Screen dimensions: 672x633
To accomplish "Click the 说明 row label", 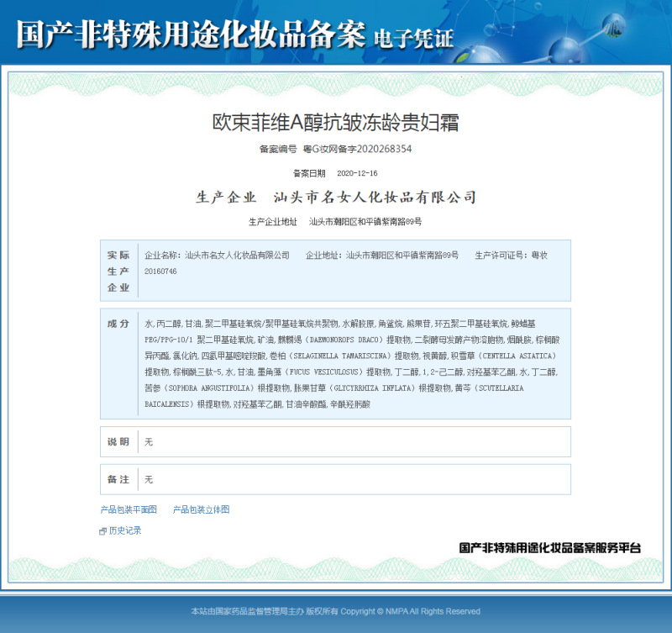I will 118,441.
